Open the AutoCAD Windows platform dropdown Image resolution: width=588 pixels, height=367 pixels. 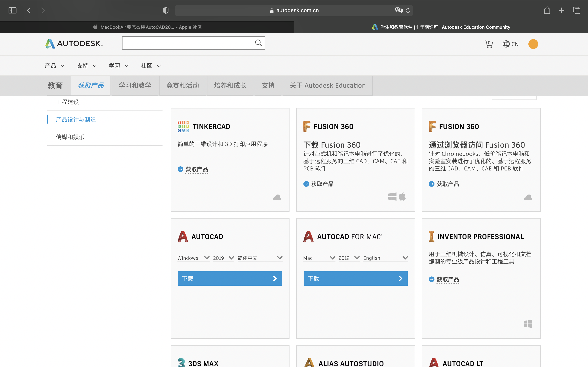click(193, 258)
